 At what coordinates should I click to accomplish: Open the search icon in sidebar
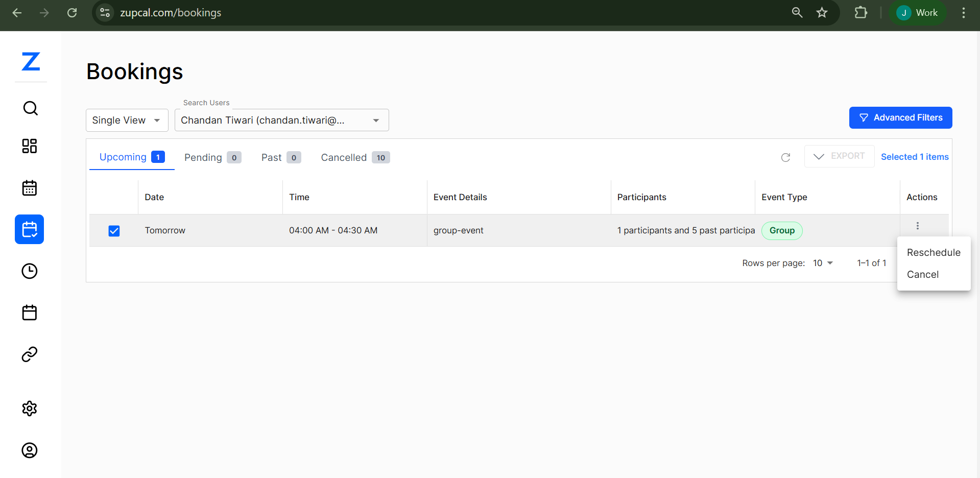[x=30, y=108]
